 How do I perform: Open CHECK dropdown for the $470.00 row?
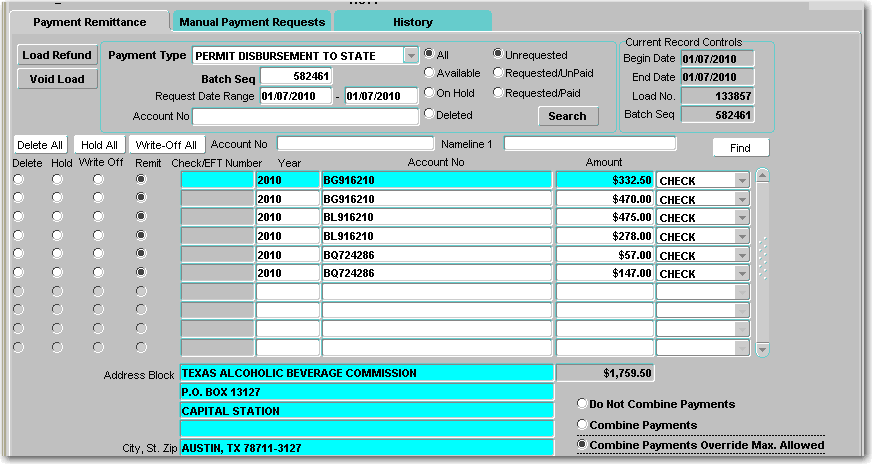pos(742,199)
